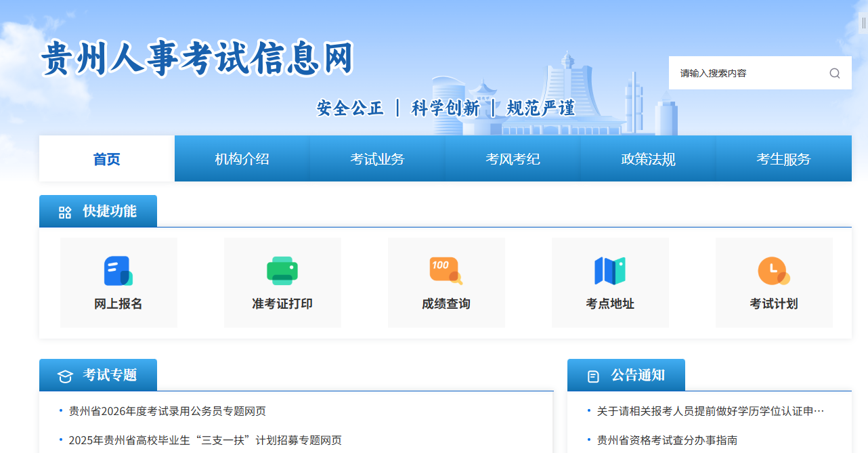Click the 快捷功能 grid icon
Viewport: 868px width, 453px height.
65,211
